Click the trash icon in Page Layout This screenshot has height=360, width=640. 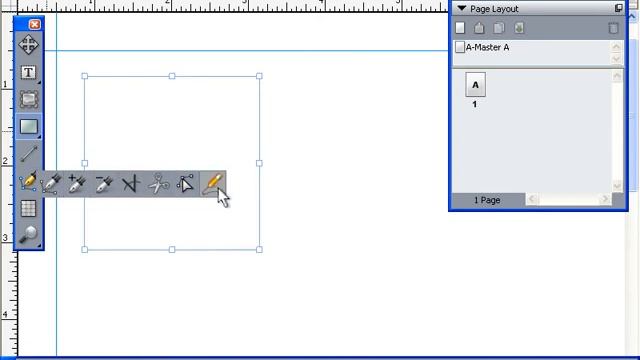pos(613,28)
